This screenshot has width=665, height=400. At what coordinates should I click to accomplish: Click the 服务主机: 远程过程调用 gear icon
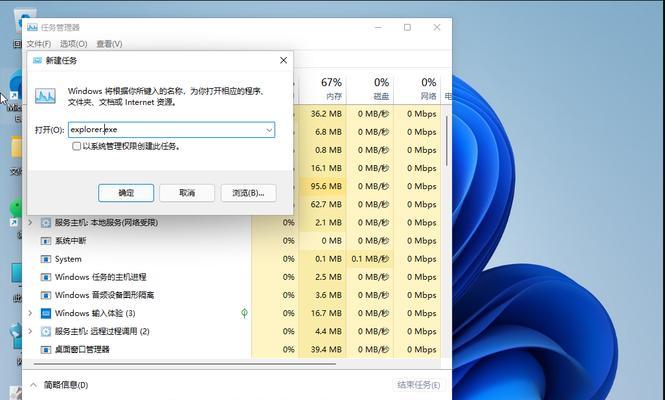(x=46, y=331)
